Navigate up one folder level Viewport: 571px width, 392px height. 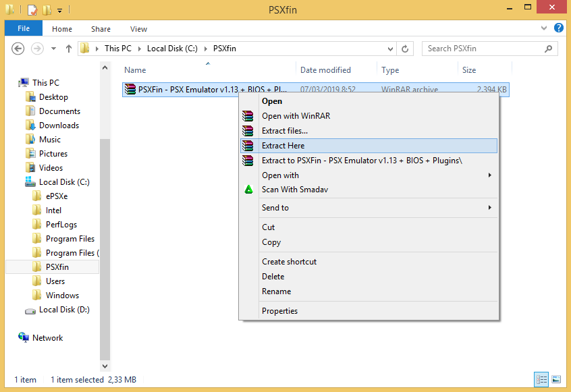[x=69, y=48]
